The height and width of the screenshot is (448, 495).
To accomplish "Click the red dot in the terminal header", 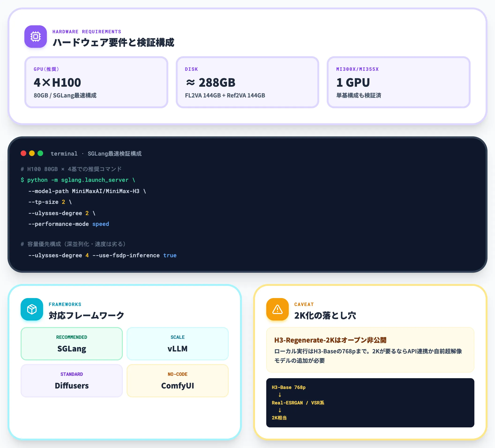I will coord(24,153).
